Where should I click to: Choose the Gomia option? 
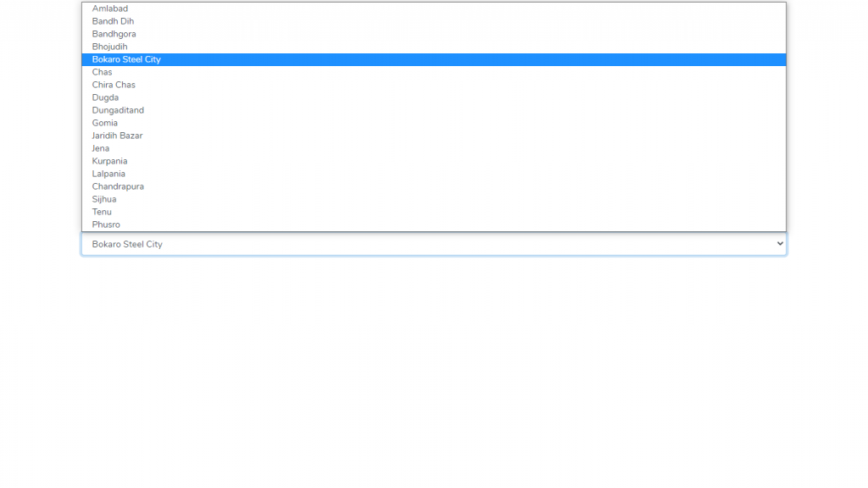[x=105, y=123]
